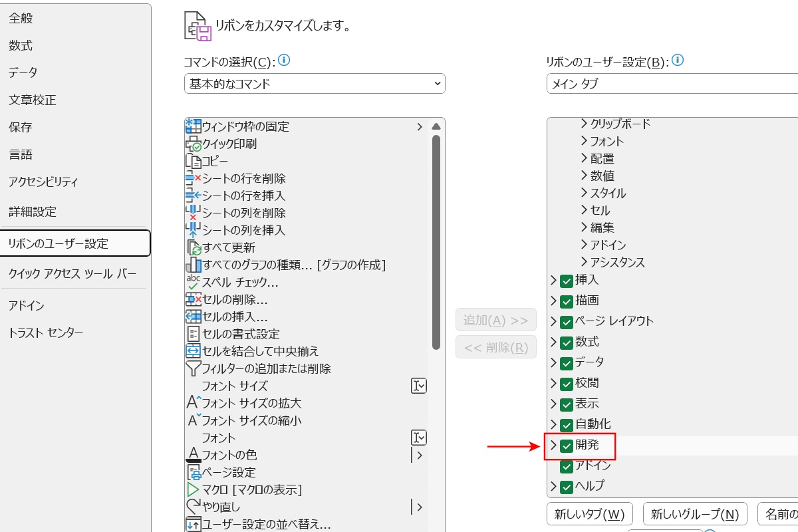Disable the アドイン tab checkbox
The height and width of the screenshot is (532, 798).
567,466
